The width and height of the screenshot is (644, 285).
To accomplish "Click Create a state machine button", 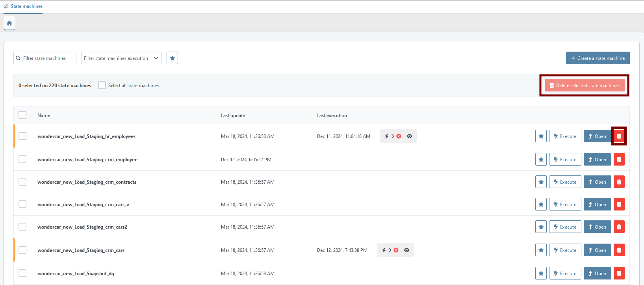I will (x=598, y=58).
